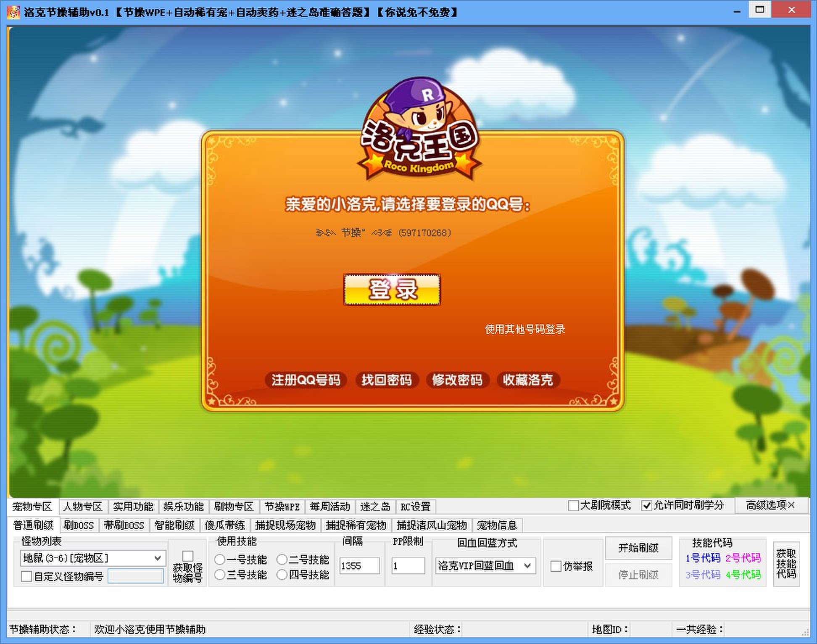This screenshot has width=817, height=644.
Task: Open the RC设置 tab
Action: [x=416, y=507]
